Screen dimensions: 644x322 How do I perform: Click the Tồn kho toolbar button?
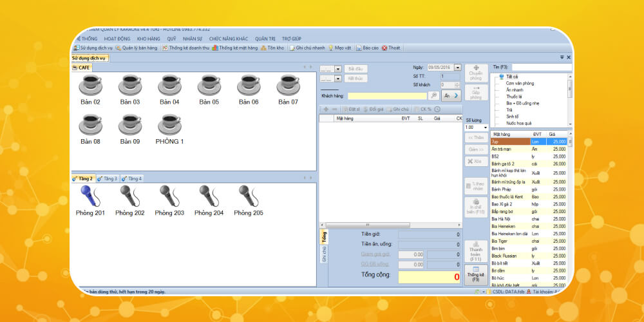tap(272, 48)
